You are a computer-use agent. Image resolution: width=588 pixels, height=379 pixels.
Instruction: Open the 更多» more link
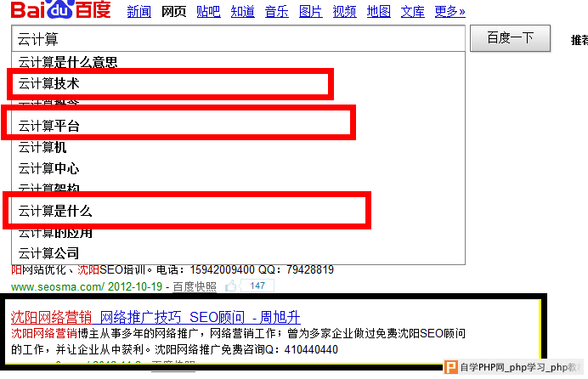click(449, 12)
